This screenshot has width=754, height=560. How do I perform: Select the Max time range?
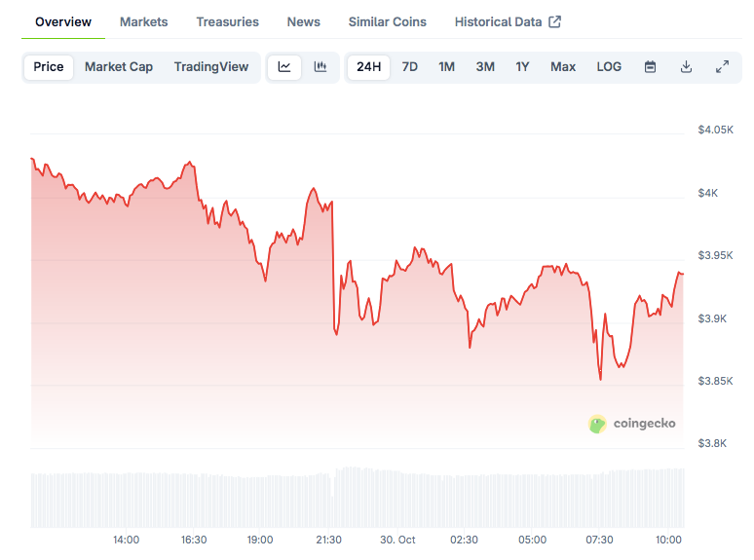(x=563, y=67)
